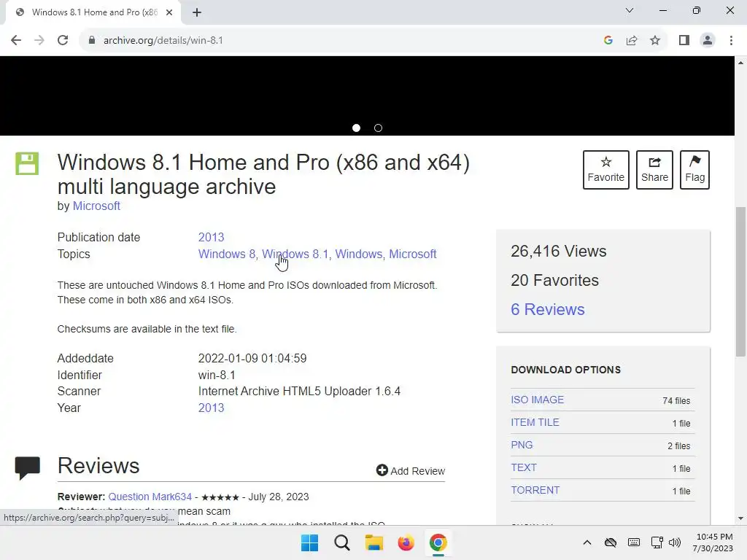Select the second carousel dot
Viewport: 747px width, 560px height.
click(379, 128)
